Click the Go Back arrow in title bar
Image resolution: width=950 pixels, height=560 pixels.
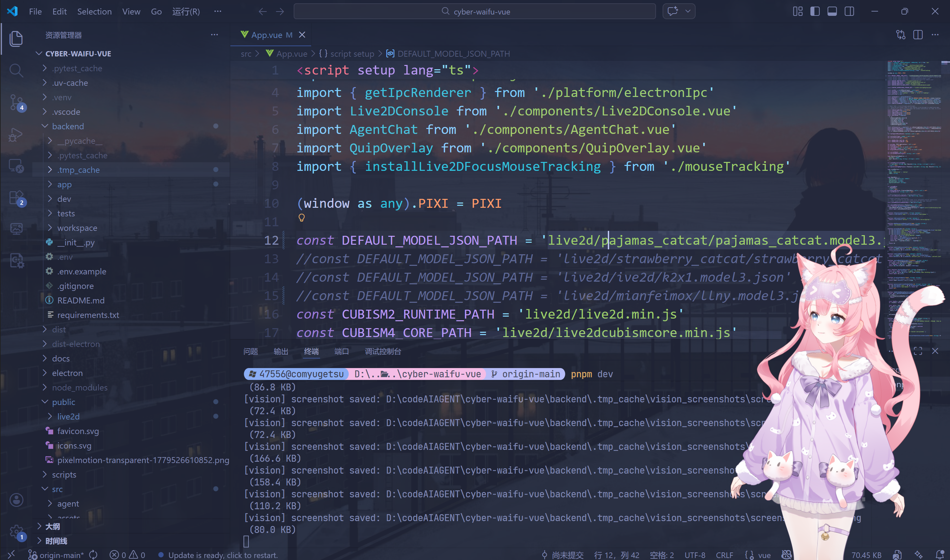tap(263, 12)
